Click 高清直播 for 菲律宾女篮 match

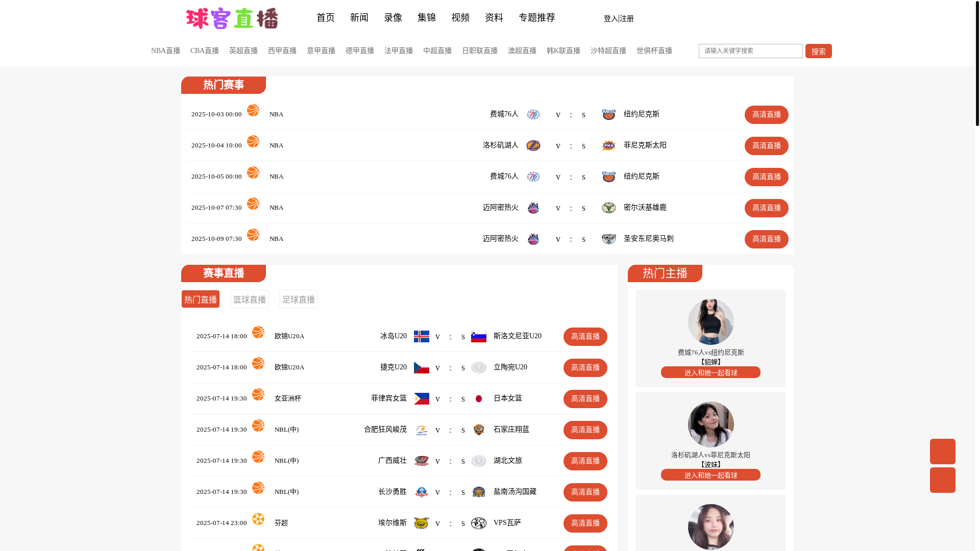click(585, 399)
